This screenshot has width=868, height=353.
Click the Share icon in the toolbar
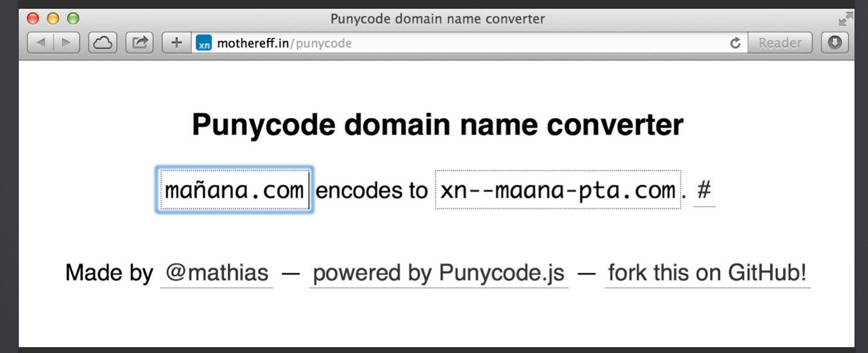tap(140, 43)
